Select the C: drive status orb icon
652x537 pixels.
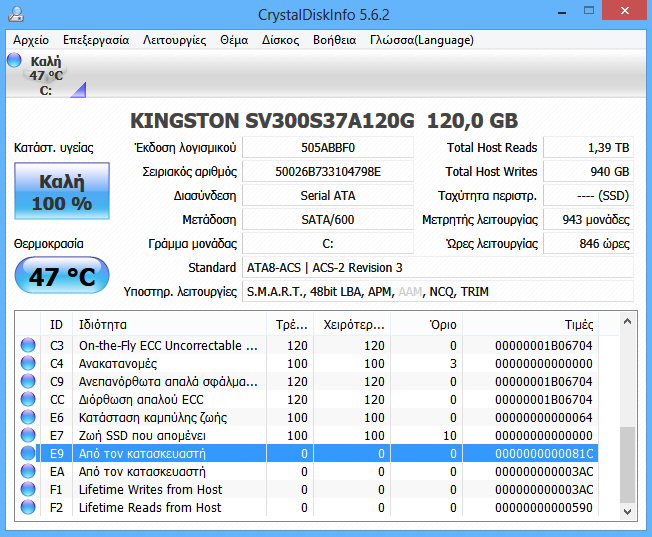14,62
